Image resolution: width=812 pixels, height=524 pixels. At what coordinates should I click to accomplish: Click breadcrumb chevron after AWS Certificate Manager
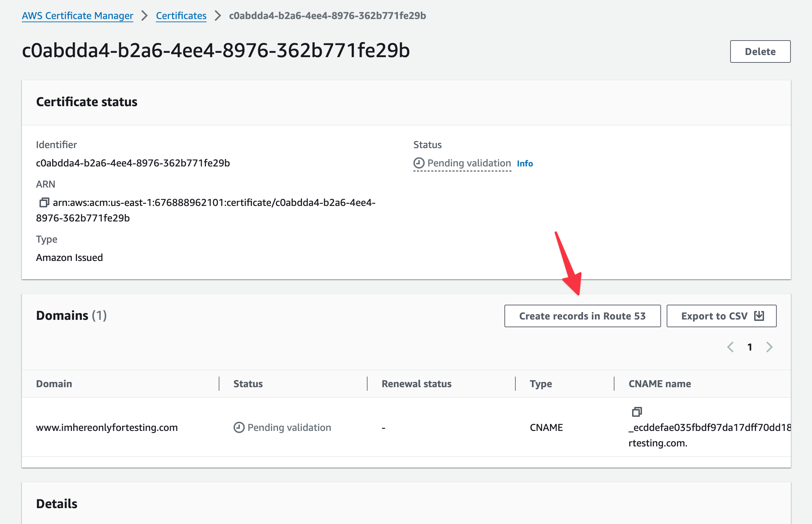(x=144, y=16)
